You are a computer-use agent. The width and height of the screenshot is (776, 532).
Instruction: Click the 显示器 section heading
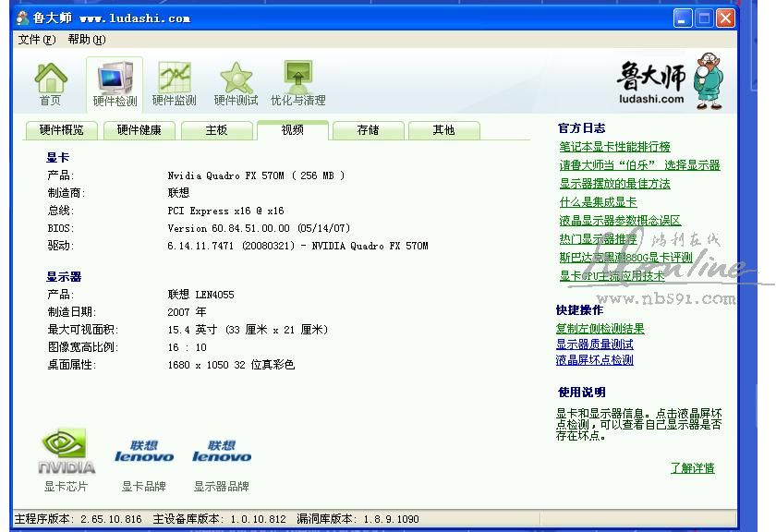click(64, 277)
